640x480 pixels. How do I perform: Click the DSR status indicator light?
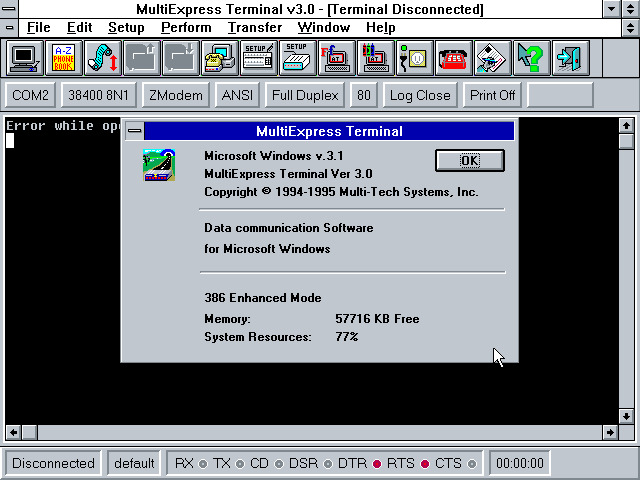click(328, 464)
